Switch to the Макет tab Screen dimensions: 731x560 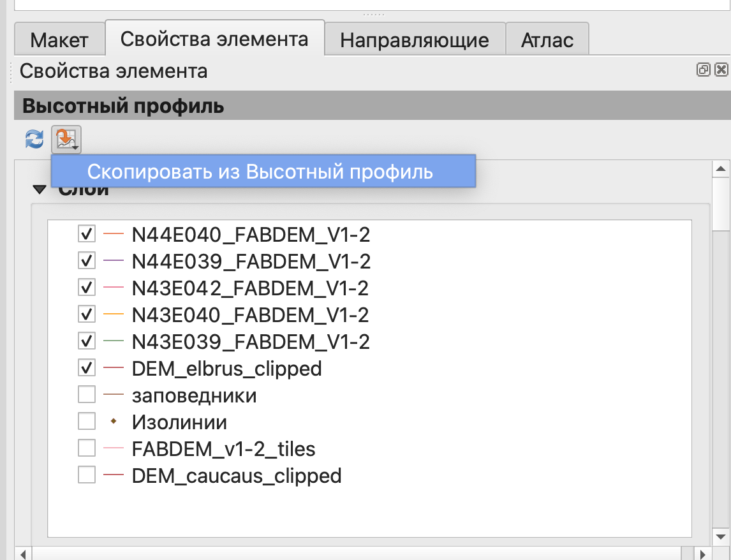(59, 41)
